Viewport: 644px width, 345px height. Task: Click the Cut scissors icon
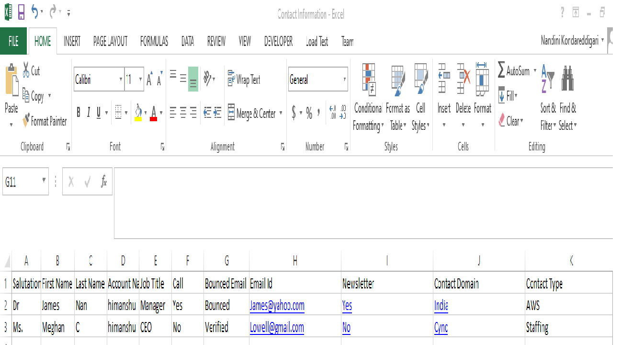pyautogui.click(x=26, y=70)
